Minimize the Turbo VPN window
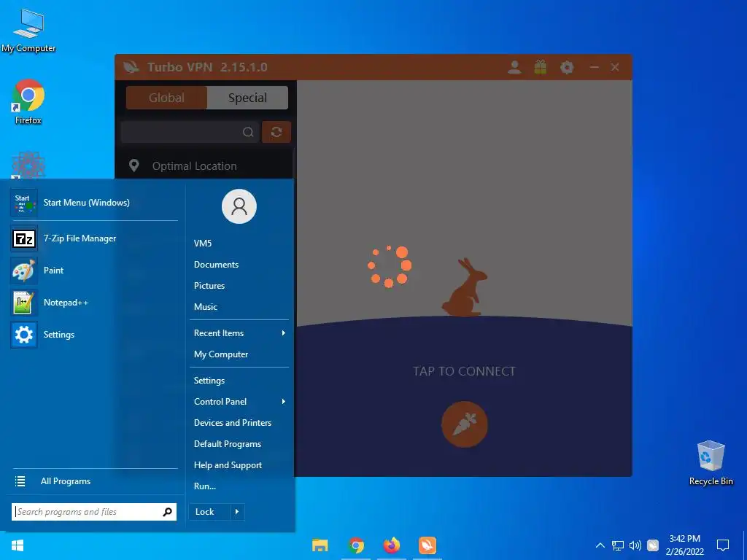 [x=594, y=67]
